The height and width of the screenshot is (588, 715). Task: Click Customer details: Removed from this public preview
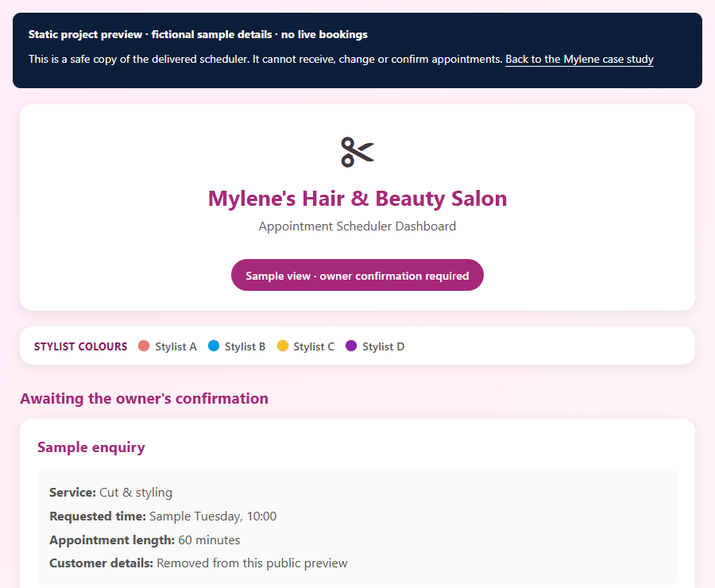tap(199, 563)
